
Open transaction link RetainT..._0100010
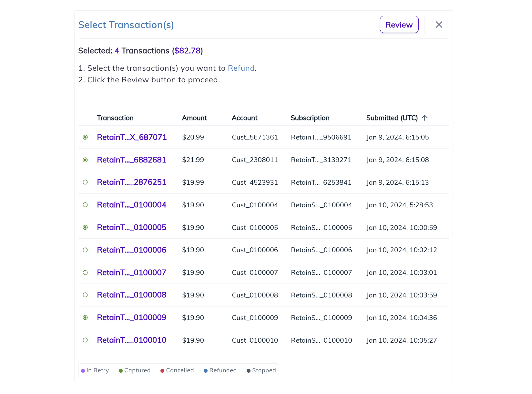(131, 340)
